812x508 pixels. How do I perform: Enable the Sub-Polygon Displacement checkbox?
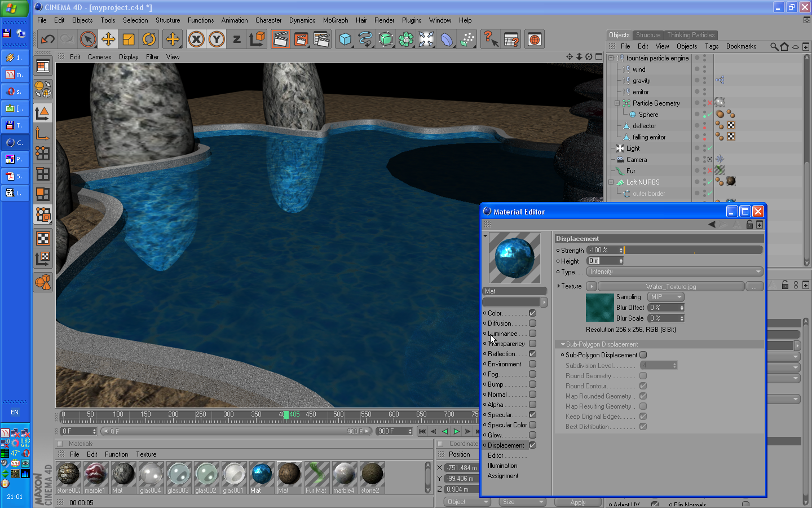(x=643, y=355)
